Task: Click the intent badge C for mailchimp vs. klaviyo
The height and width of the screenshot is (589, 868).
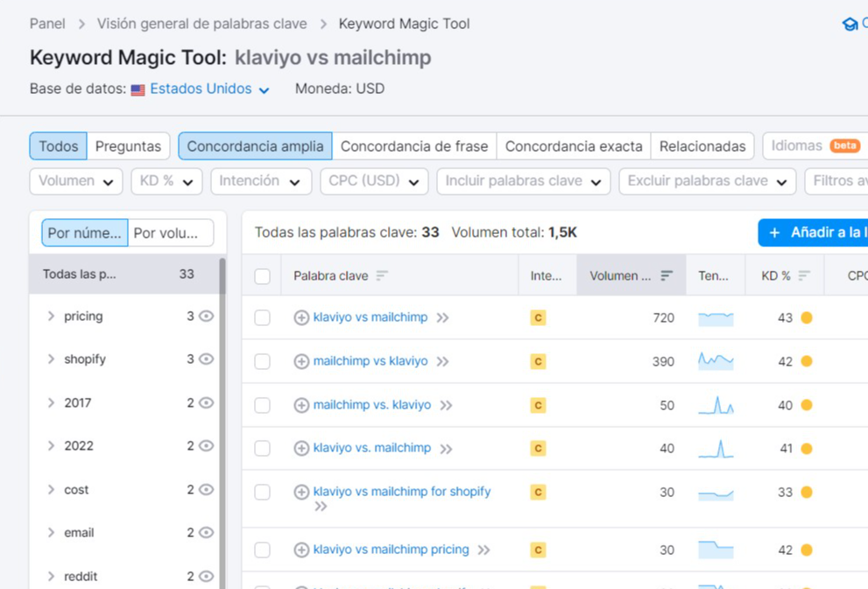Action: tap(538, 405)
